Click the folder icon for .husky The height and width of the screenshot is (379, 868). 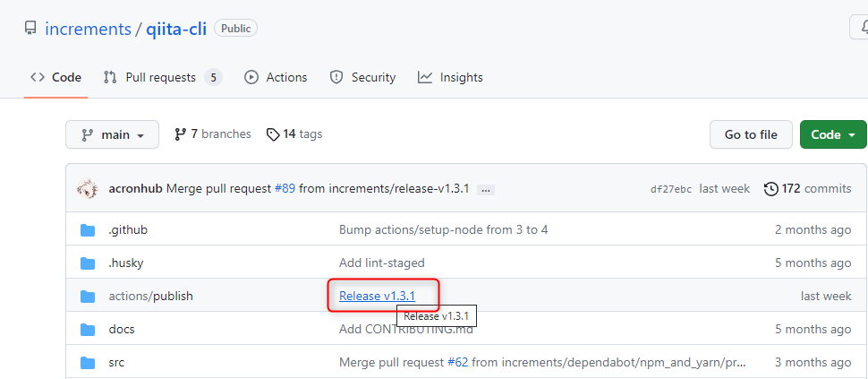click(88, 263)
